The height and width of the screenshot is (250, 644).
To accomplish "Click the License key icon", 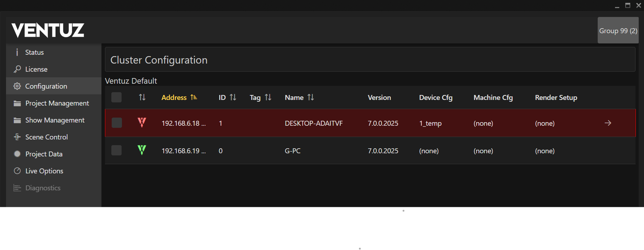I will [x=17, y=69].
